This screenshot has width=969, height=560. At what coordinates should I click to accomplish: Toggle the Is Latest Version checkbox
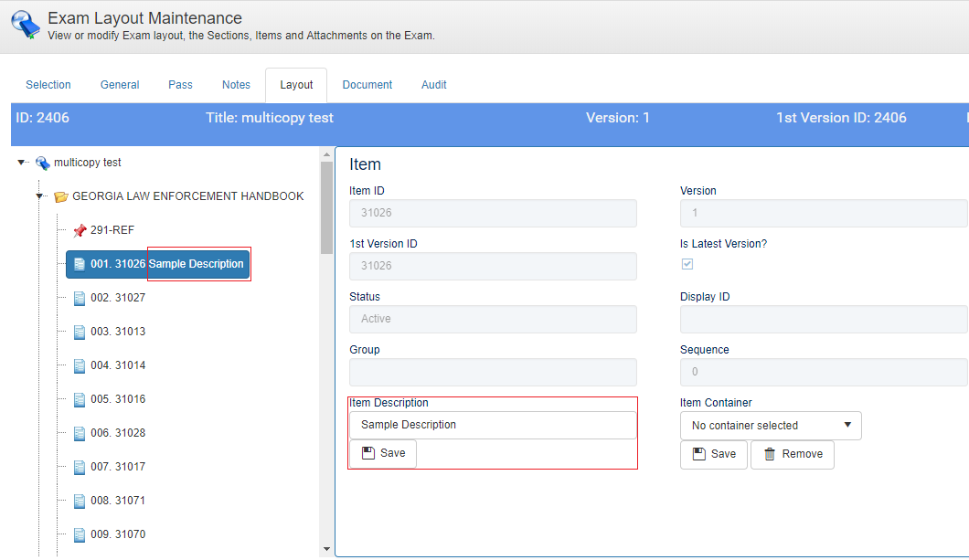(687, 264)
